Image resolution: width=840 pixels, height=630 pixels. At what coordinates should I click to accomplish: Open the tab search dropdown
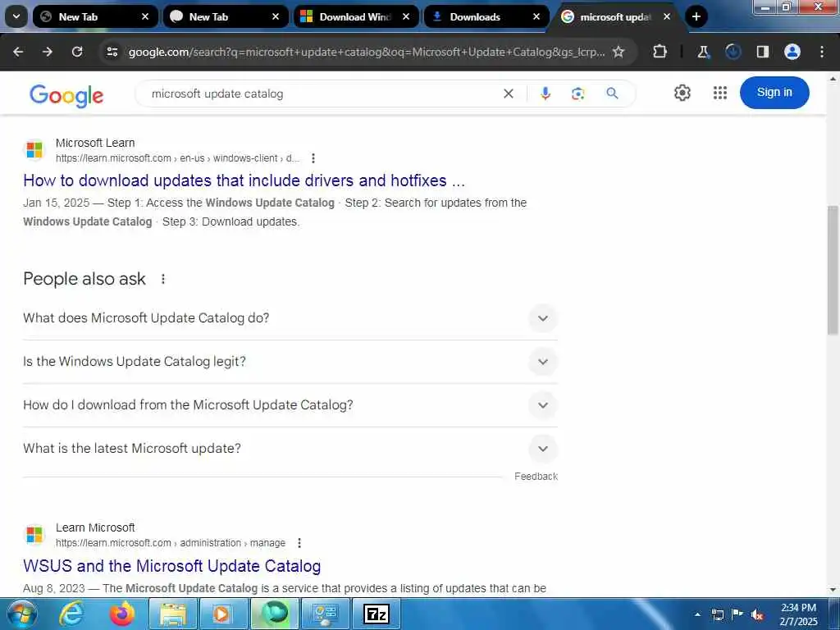[16, 16]
